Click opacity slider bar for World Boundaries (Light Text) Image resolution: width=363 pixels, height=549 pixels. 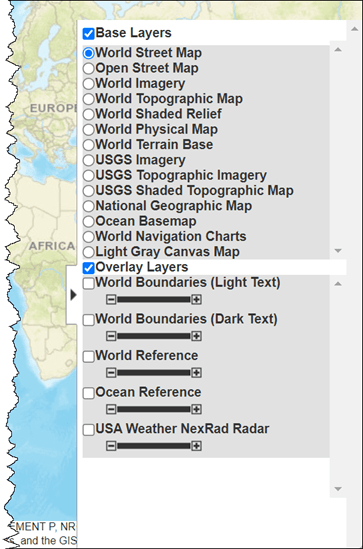point(154,300)
